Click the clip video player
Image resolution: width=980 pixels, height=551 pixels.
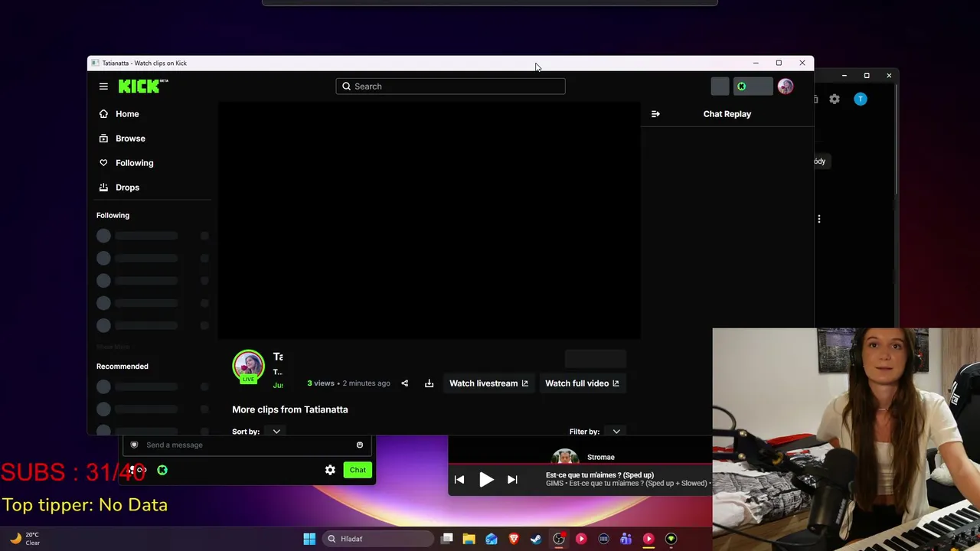(x=430, y=220)
